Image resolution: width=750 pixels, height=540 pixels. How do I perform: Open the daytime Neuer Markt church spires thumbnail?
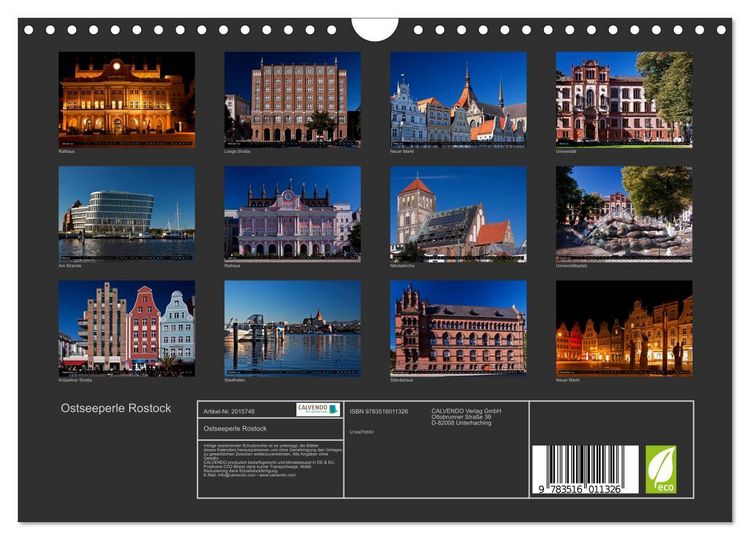point(458,99)
